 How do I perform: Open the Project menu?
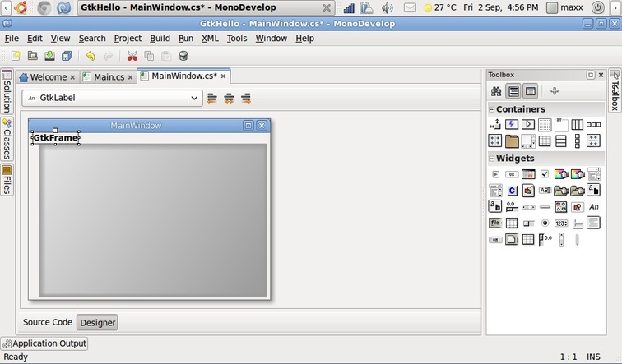pos(128,39)
